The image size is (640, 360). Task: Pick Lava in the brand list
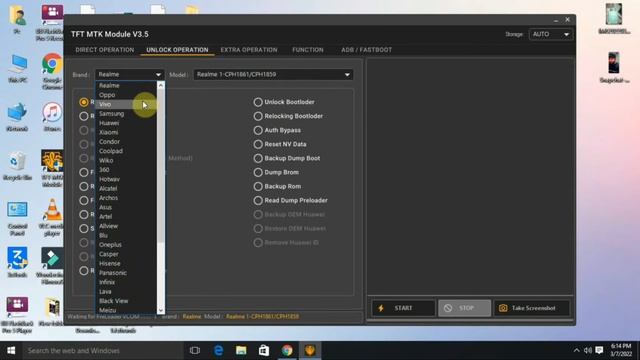tap(126, 292)
